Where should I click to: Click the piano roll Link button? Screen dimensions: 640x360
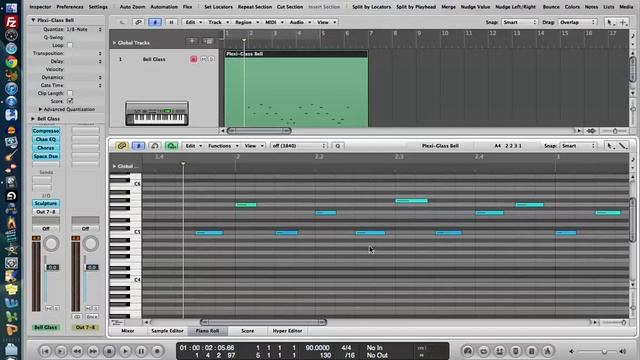tap(122, 146)
